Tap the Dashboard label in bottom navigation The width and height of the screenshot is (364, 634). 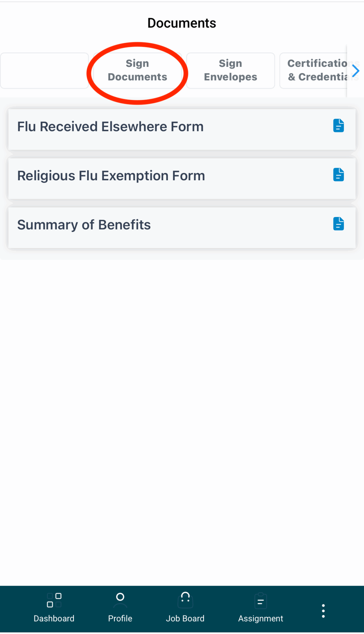[54, 618]
